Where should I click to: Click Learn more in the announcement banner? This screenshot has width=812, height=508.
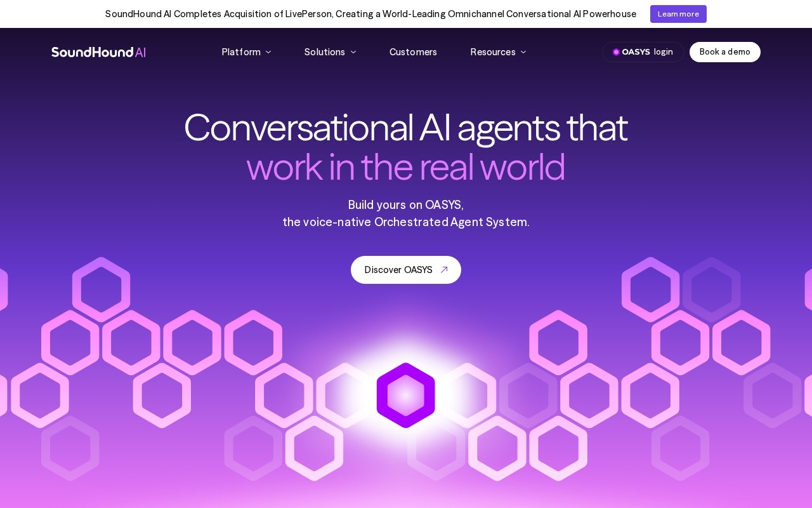pos(678,14)
